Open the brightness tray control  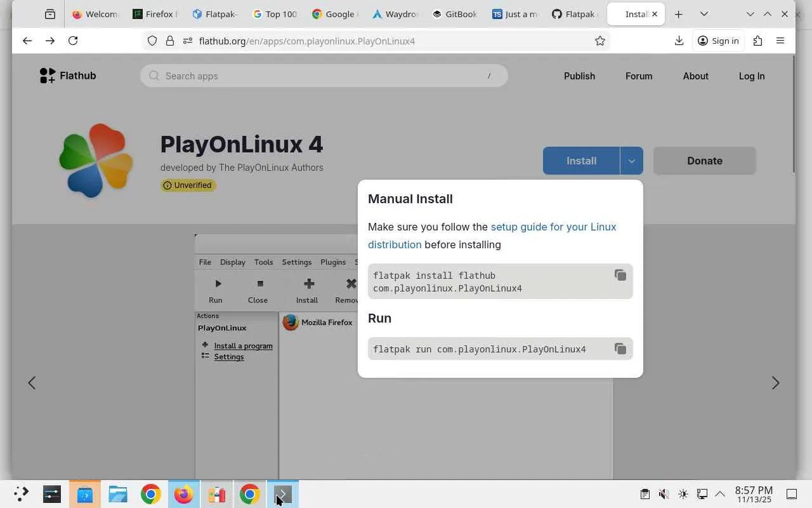tap(683, 494)
